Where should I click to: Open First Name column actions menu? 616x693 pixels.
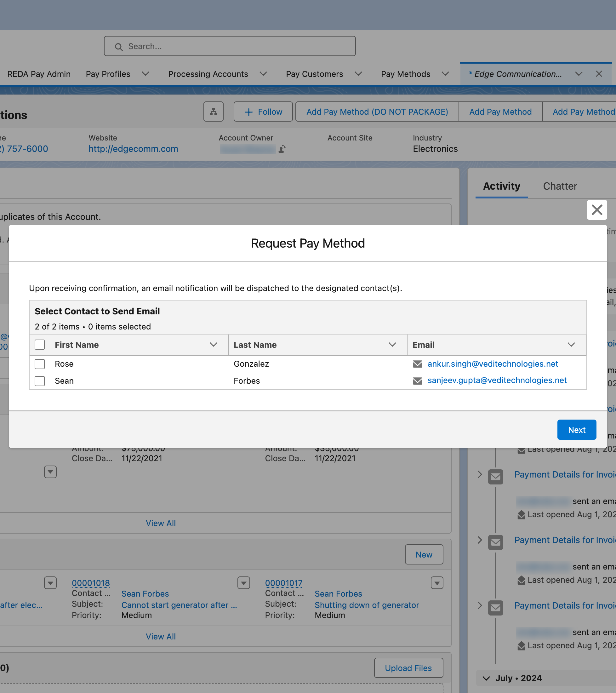coord(213,345)
